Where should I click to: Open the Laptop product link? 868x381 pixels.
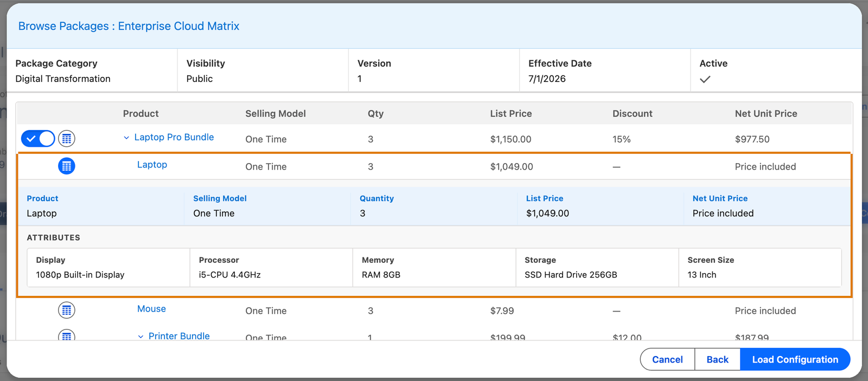coord(152,165)
